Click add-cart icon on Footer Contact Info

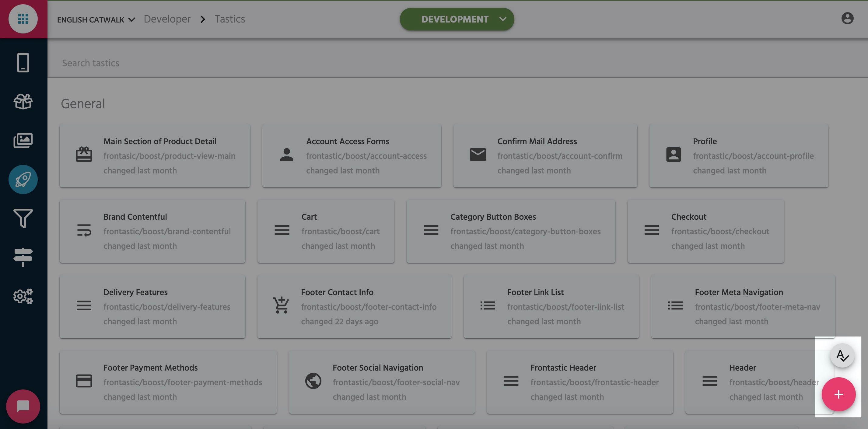coord(281,305)
